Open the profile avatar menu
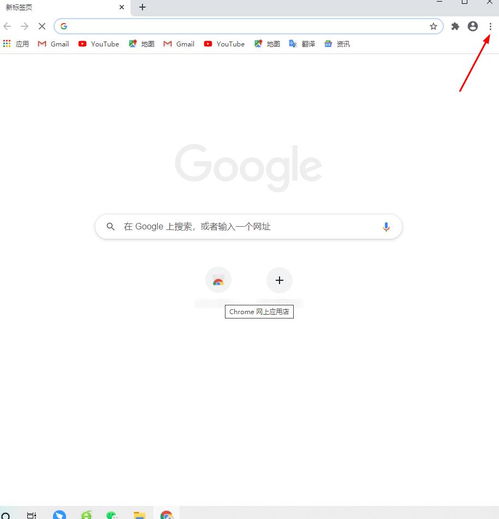 [473, 26]
